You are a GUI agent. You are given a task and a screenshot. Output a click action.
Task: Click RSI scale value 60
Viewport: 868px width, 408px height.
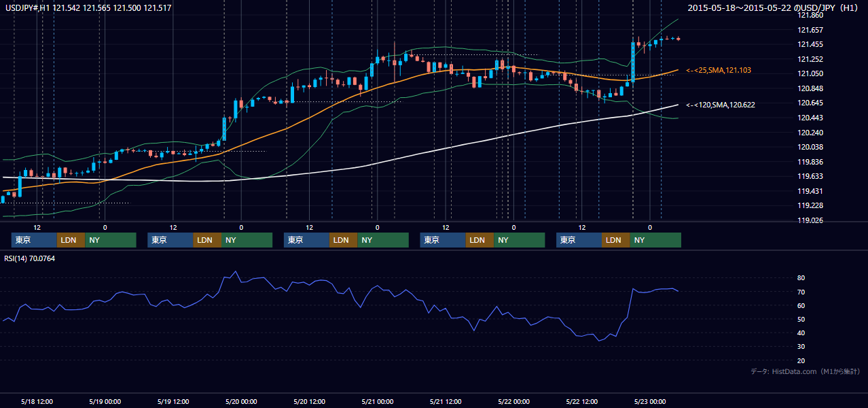801,305
